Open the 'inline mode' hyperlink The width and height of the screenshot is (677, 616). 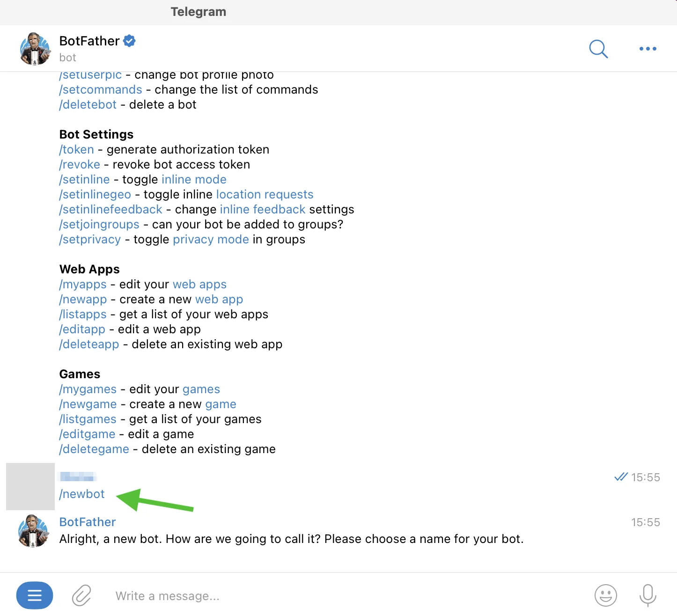point(194,179)
